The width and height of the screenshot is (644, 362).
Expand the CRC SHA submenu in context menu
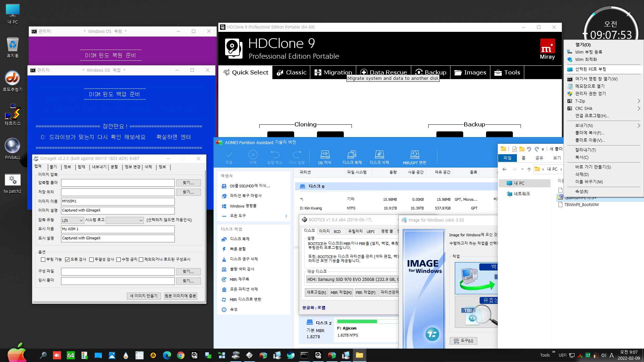(x=639, y=108)
